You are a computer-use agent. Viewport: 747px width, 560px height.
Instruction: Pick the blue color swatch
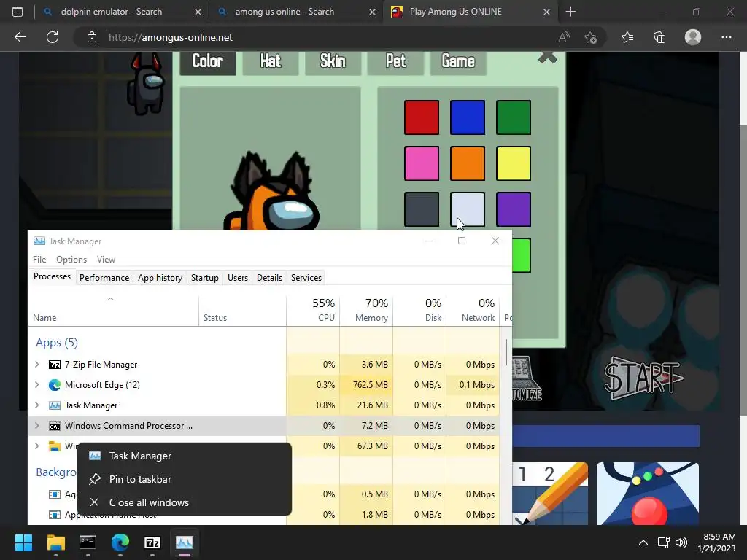(x=468, y=117)
